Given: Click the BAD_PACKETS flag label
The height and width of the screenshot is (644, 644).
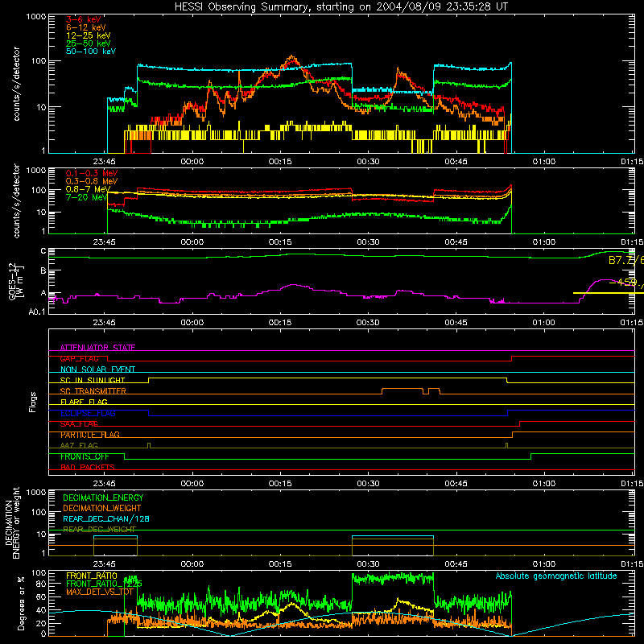Looking at the screenshot, I should pos(88,467).
